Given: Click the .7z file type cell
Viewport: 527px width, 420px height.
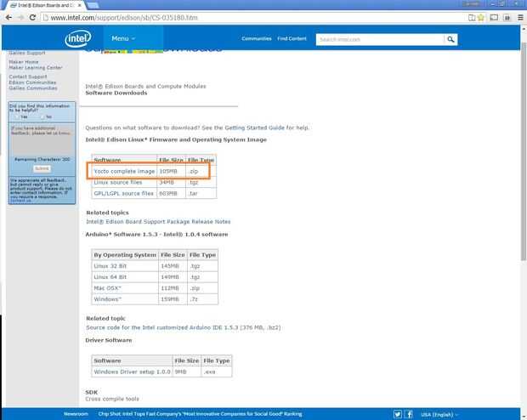Looking at the screenshot, I should 202,299.
